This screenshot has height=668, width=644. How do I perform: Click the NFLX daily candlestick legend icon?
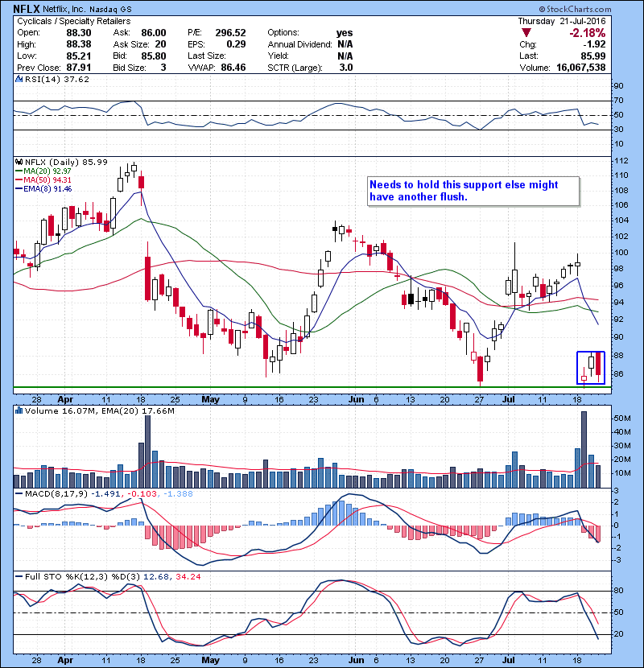coord(19,162)
